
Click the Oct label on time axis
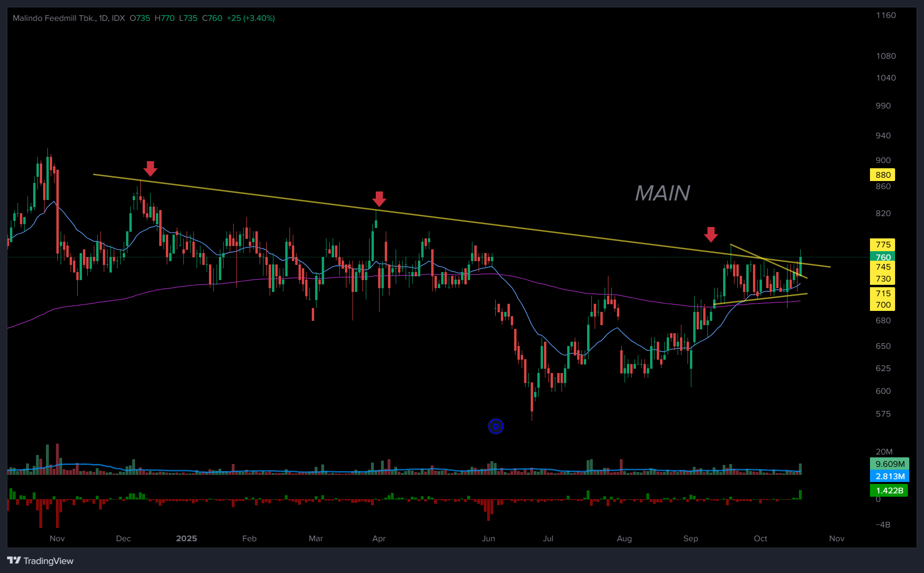[760, 538]
